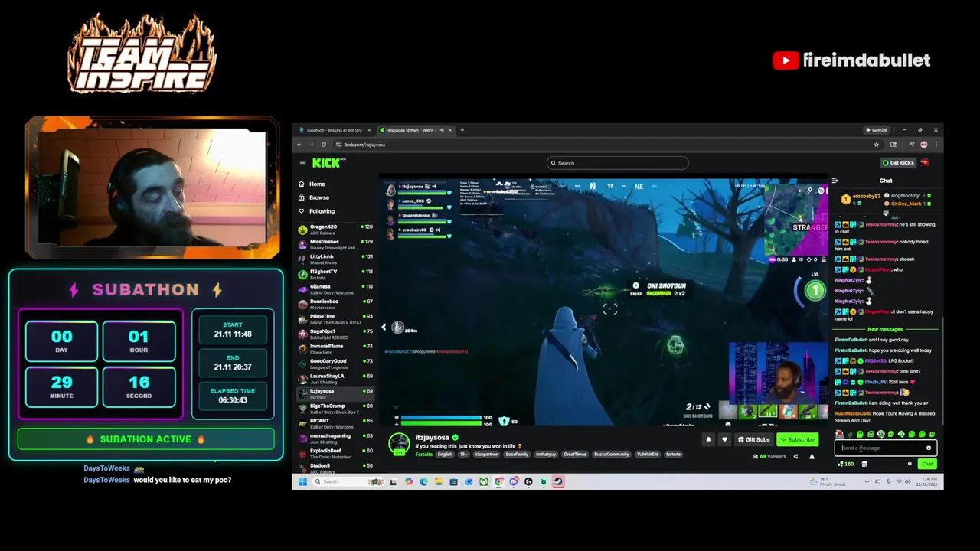The image size is (980, 551).
Task: Open chat settings gear icon
Action: (x=910, y=464)
